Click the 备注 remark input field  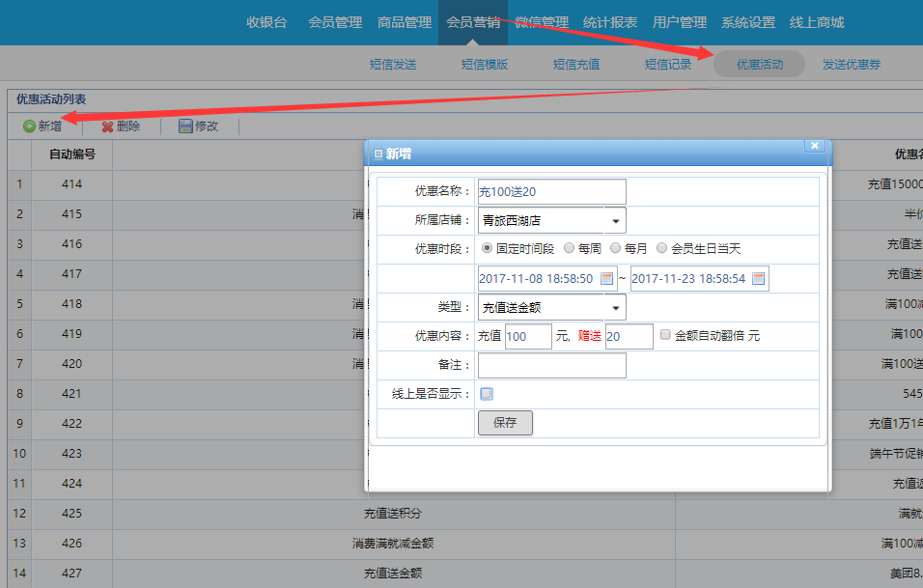[551, 365]
